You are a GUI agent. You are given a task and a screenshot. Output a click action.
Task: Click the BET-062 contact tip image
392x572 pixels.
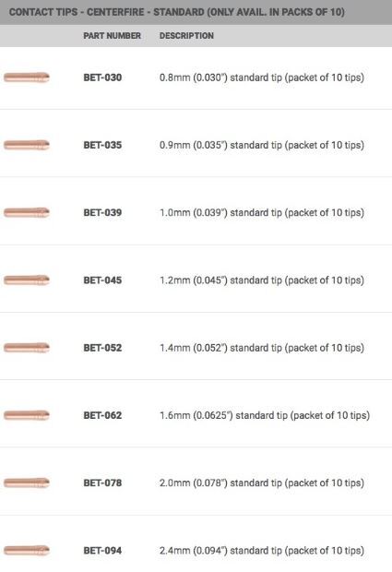pos(27,415)
